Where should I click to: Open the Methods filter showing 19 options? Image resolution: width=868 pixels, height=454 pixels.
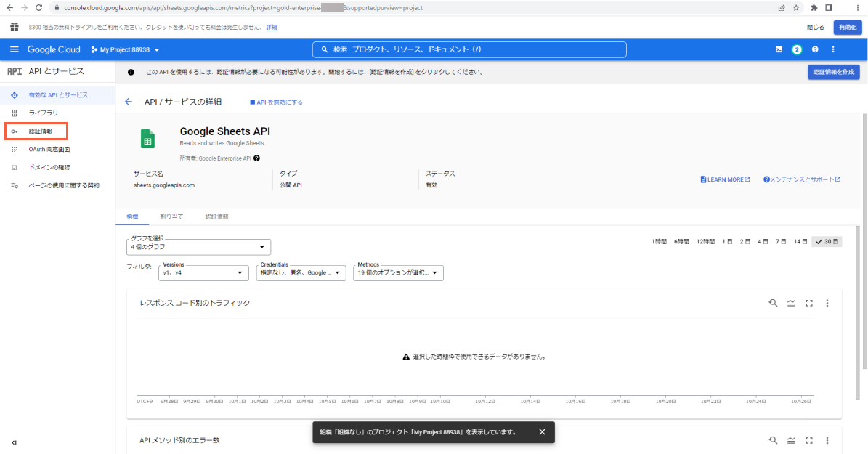click(x=398, y=273)
